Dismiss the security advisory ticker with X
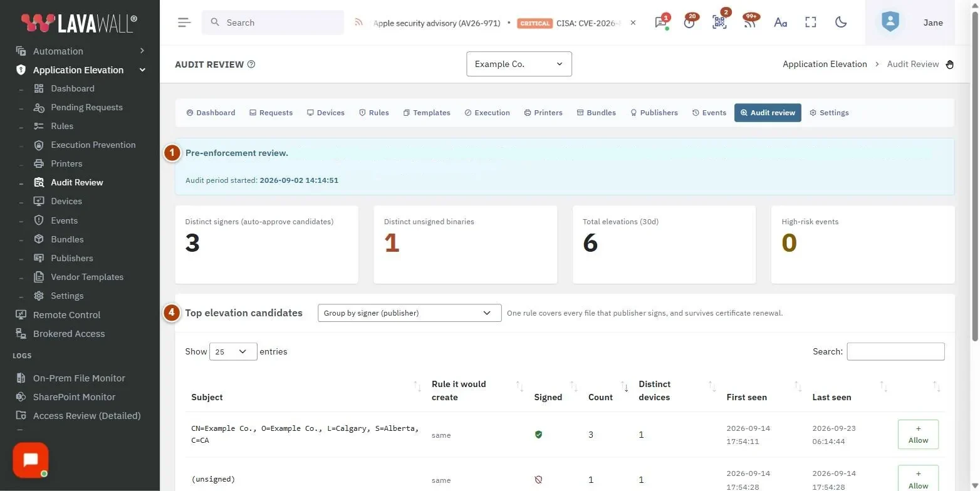Viewport: 980px width, 491px height. [x=633, y=23]
